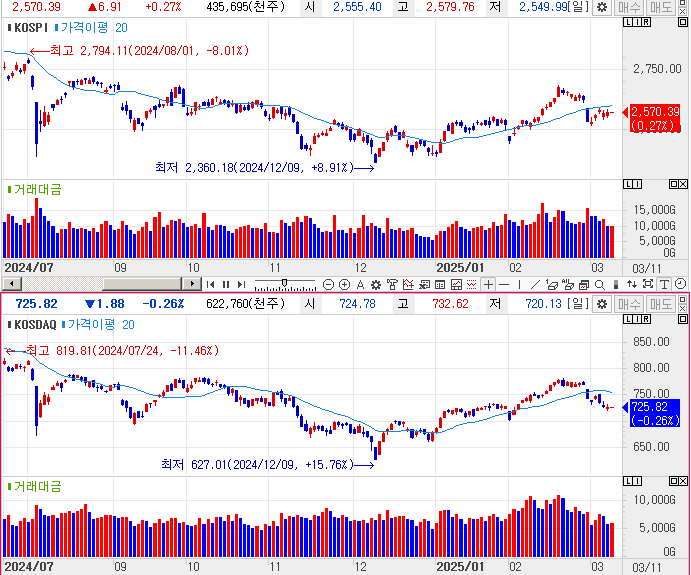The image size is (691, 575).
Task: Toggle the L button on KOSDAQ price chart
Action: (628, 319)
